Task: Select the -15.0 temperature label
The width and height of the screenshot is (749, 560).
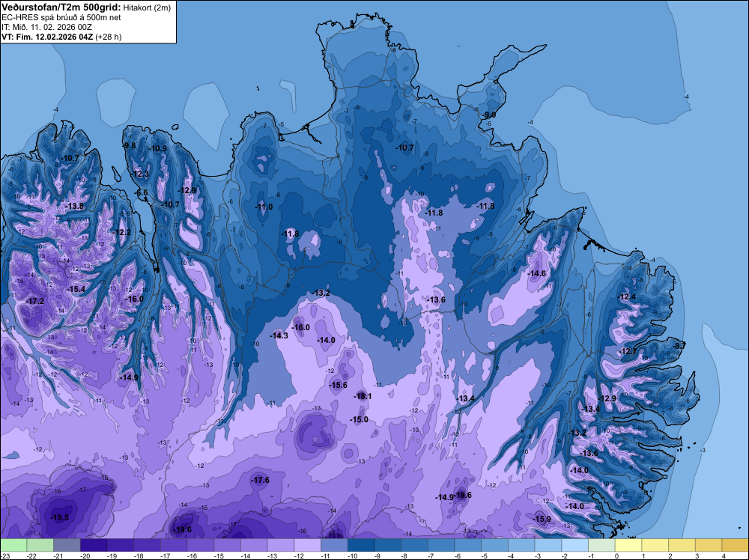Action: (359, 420)
